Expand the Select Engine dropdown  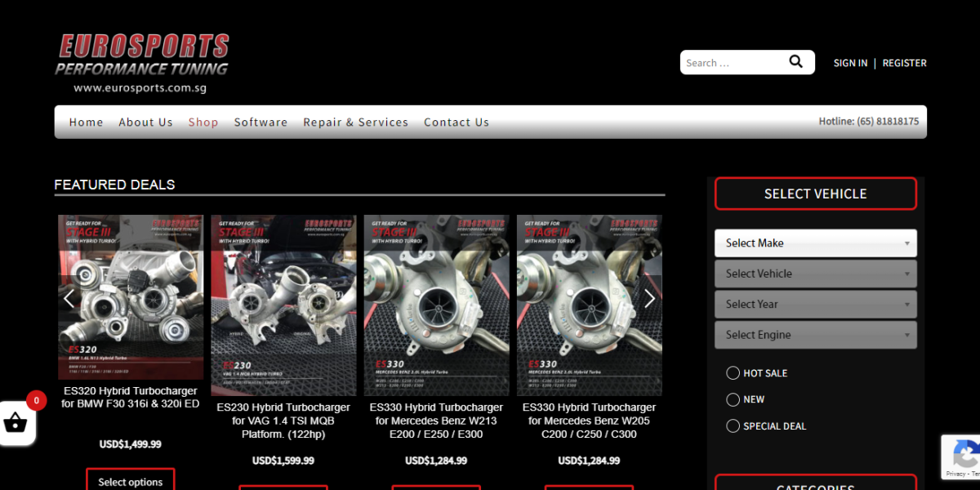(x=815, y=335)
